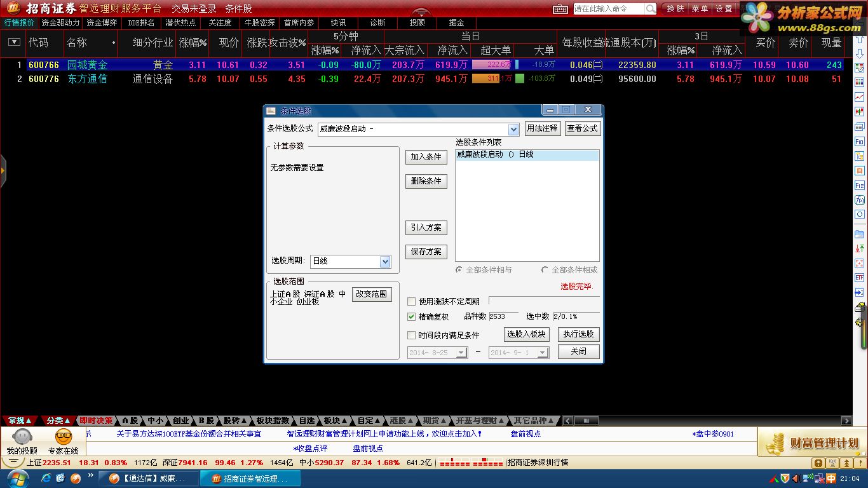Click the yellow tree-structure sidebar icon
Viewport: 868px width, 488px height.
860,156
